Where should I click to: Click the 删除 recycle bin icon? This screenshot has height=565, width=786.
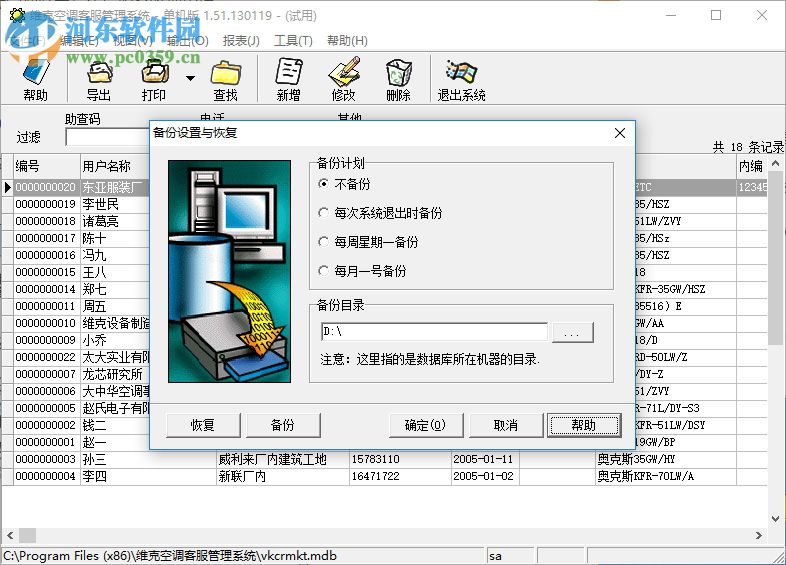click(x=399, y=78)
